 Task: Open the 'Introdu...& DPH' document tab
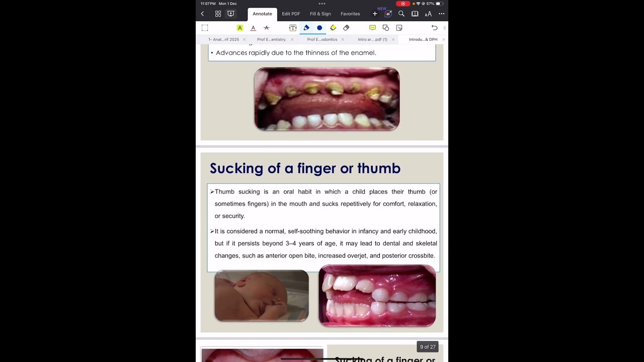pos(423,39)
